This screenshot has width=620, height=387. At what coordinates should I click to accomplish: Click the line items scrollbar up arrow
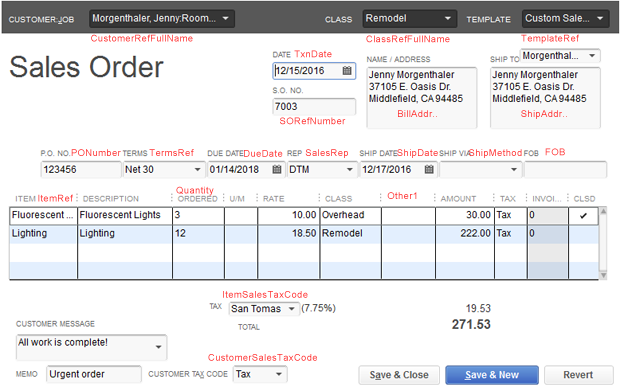(x=603, y=211)
